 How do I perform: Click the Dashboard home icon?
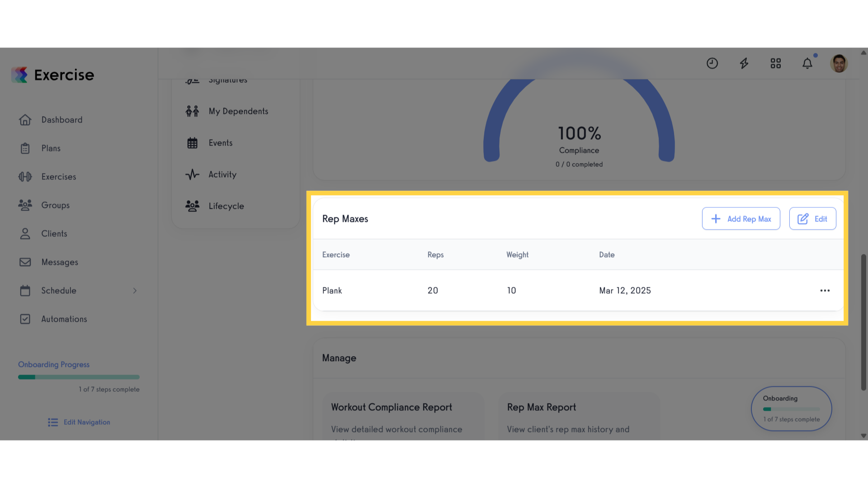25,120
